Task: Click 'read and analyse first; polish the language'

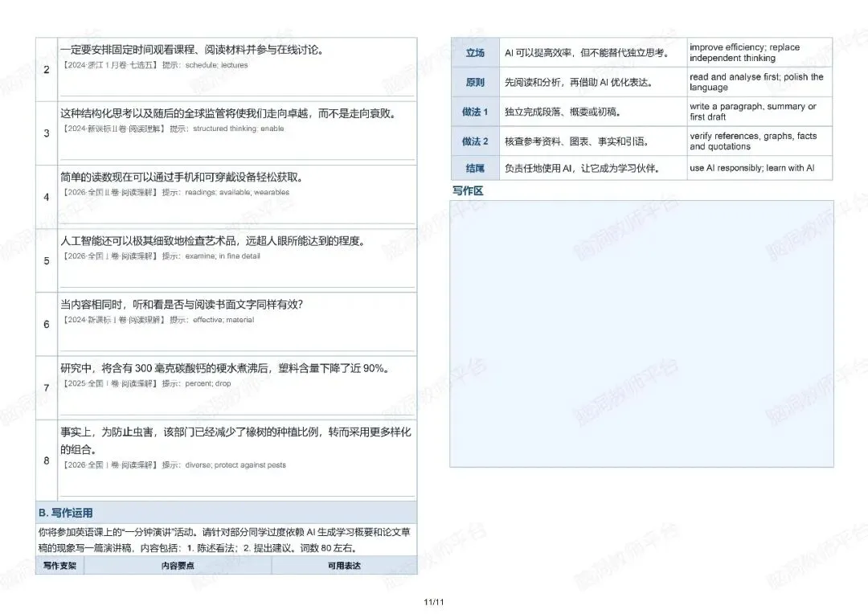Action: tap(756, 82)
